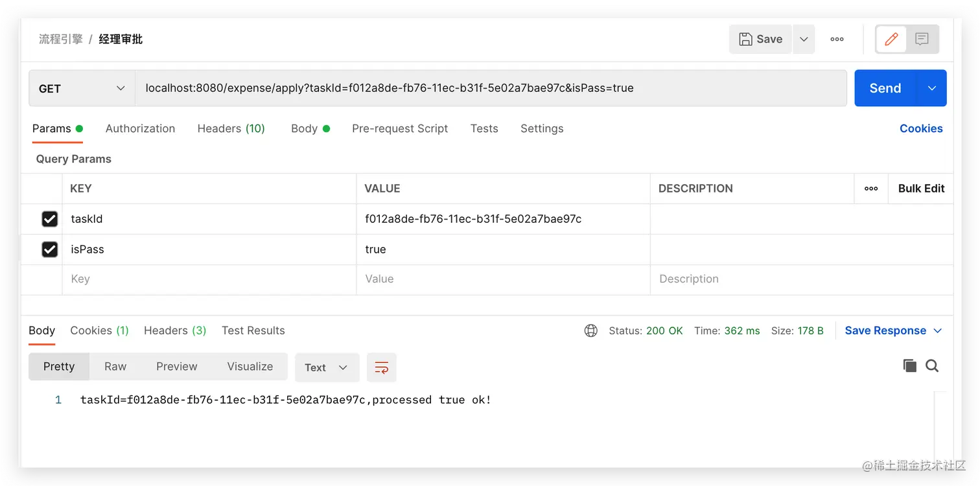Click the taskId key cell
The width and height of the screenshot is (980, 486).
click(x=209, y=219)
